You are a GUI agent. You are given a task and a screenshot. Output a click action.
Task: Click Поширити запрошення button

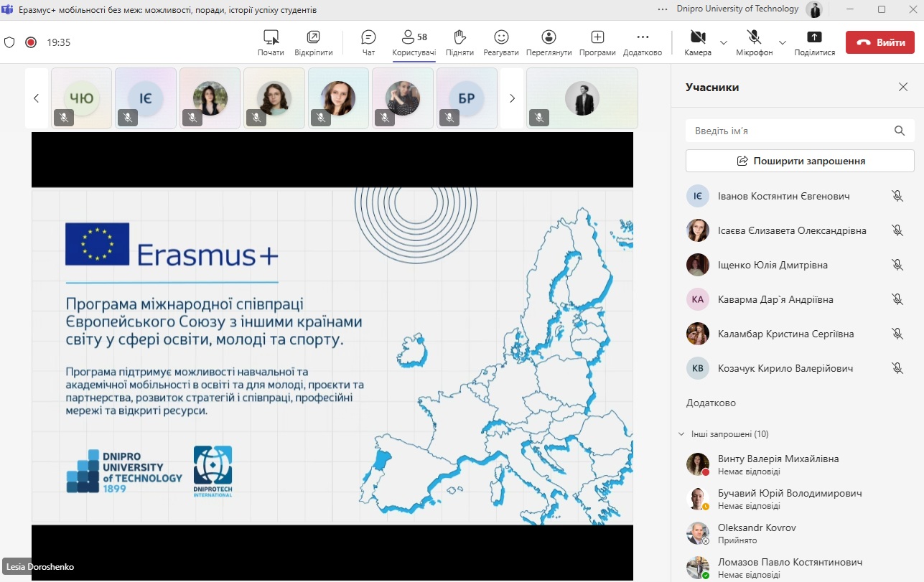click(x=800, y=161)
